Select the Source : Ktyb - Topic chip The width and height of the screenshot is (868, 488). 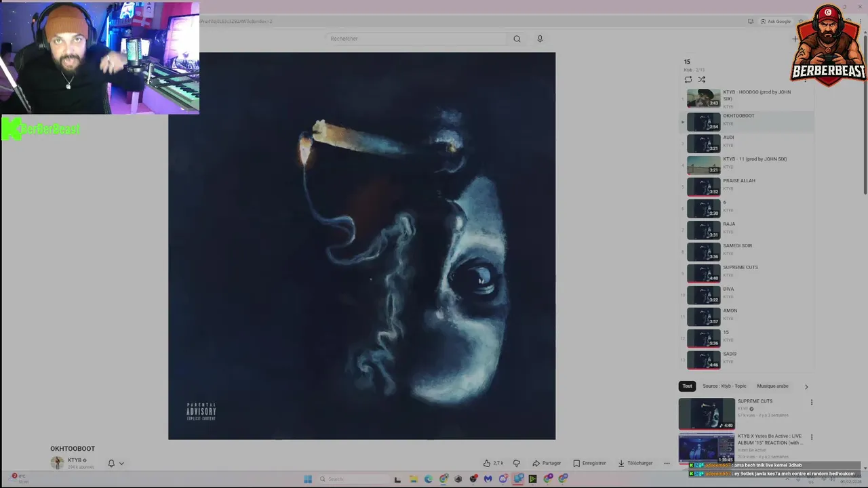724,386
